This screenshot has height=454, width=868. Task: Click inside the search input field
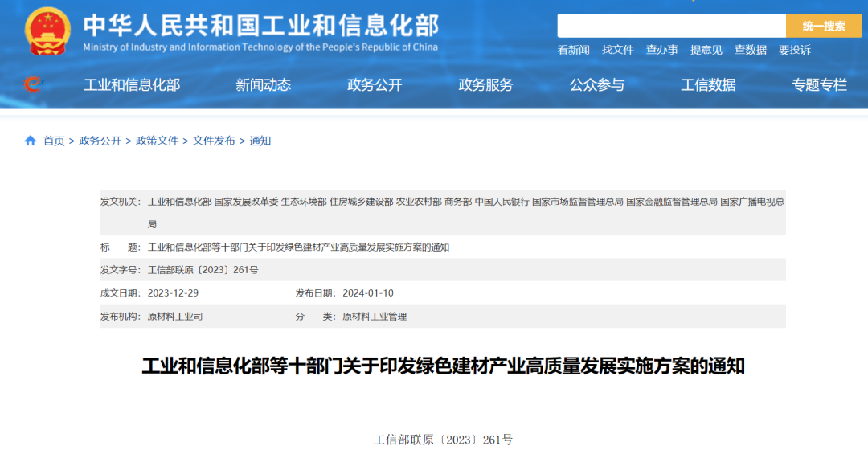(671, 26)
